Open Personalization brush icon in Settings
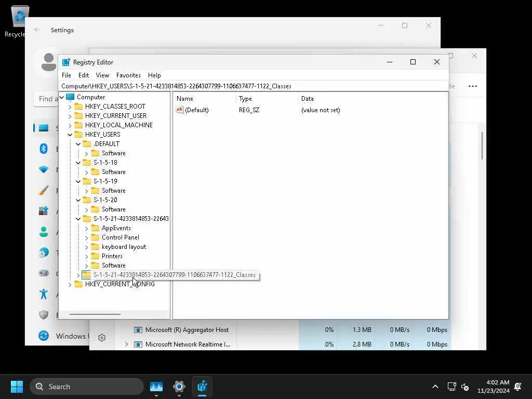The width and height of the screenshot is (532, 399). click(x=44, y=190)
